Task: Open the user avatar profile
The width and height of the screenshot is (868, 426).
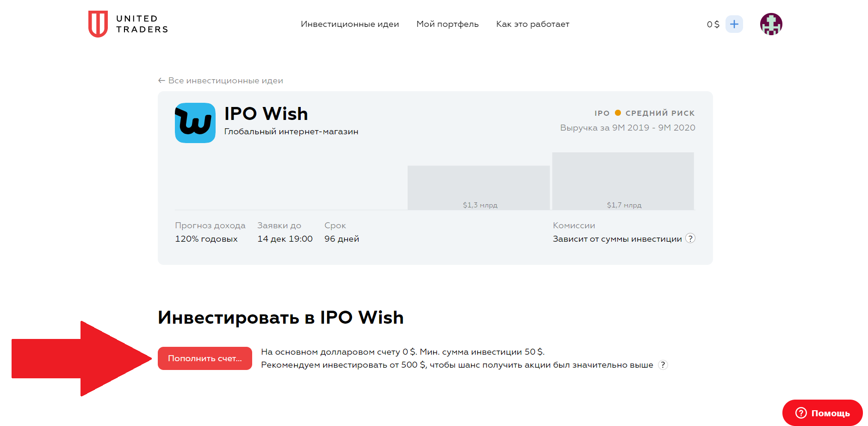Action: [x=771, y=24]
